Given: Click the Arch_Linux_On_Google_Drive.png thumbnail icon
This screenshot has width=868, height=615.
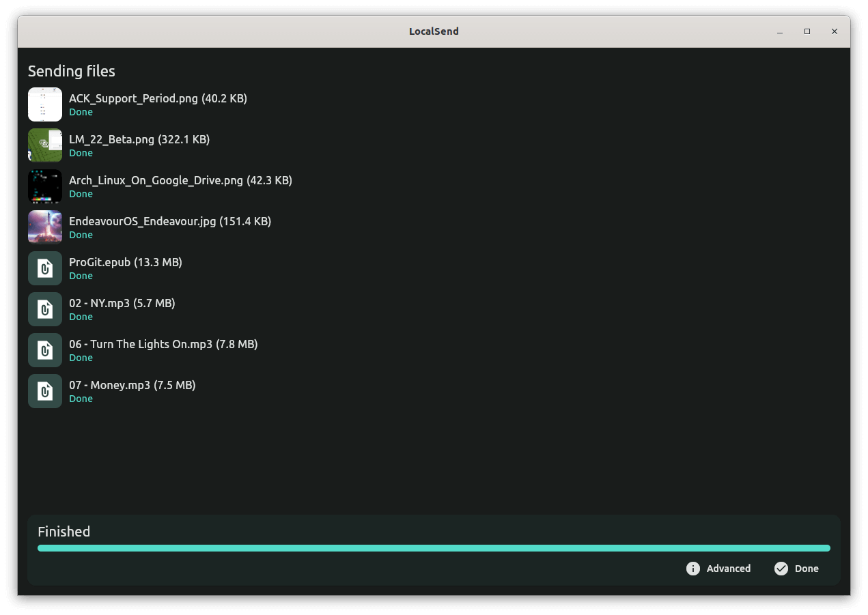Looking at the screenshot, I should tap(44, 186).
